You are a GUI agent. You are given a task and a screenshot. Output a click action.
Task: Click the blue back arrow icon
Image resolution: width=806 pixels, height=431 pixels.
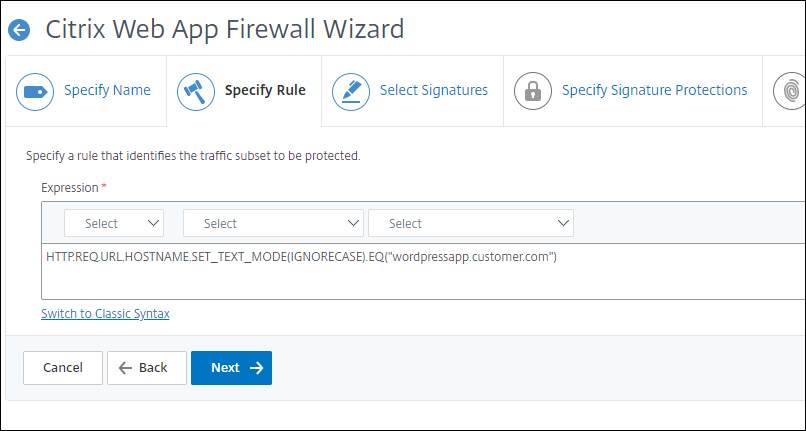coord(18,31)
